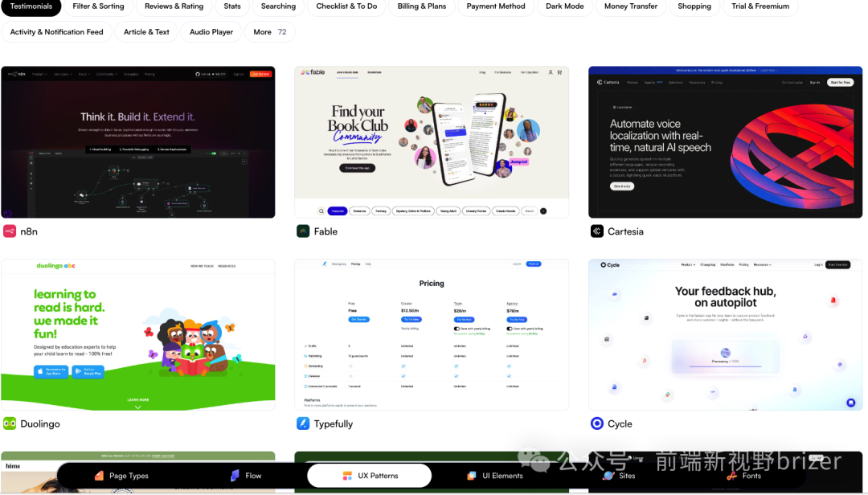
Task: Click the Typefully feather icon
Action: point(303,423)
